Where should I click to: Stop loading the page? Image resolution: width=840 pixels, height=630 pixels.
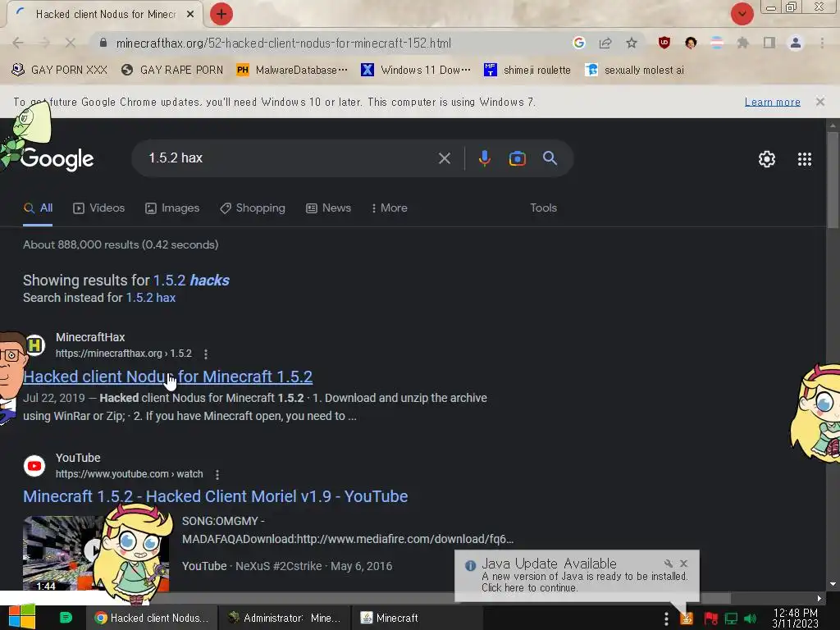[70, 43]
